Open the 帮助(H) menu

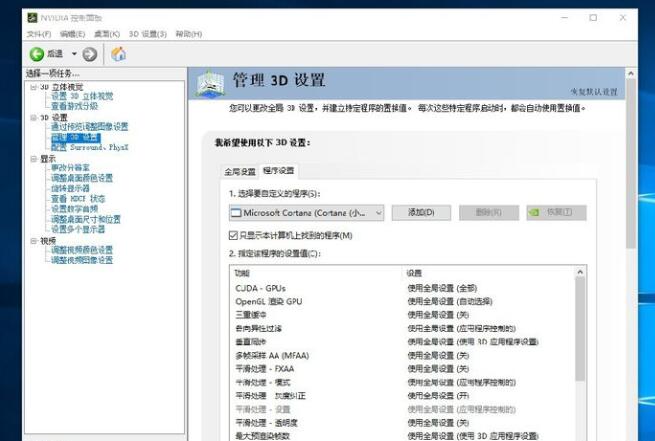click(189, 34)
